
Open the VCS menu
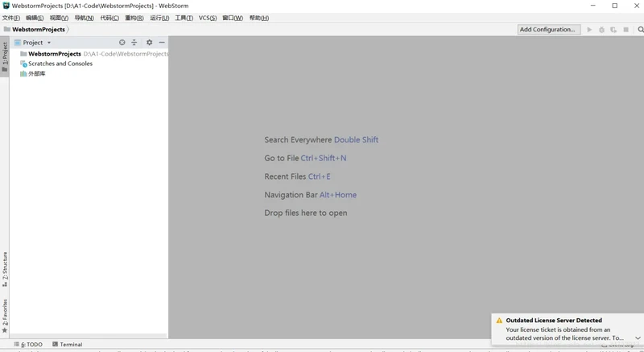point(208,18)
